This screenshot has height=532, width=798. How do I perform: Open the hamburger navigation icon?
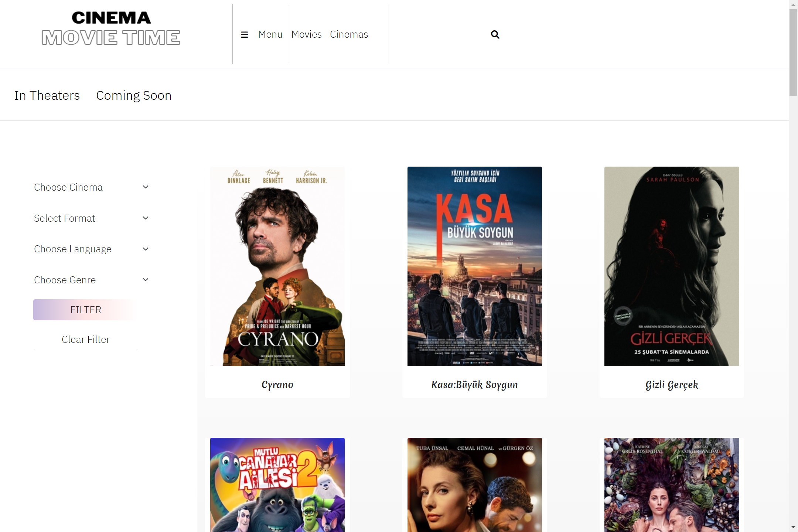[x=244, y=34]
